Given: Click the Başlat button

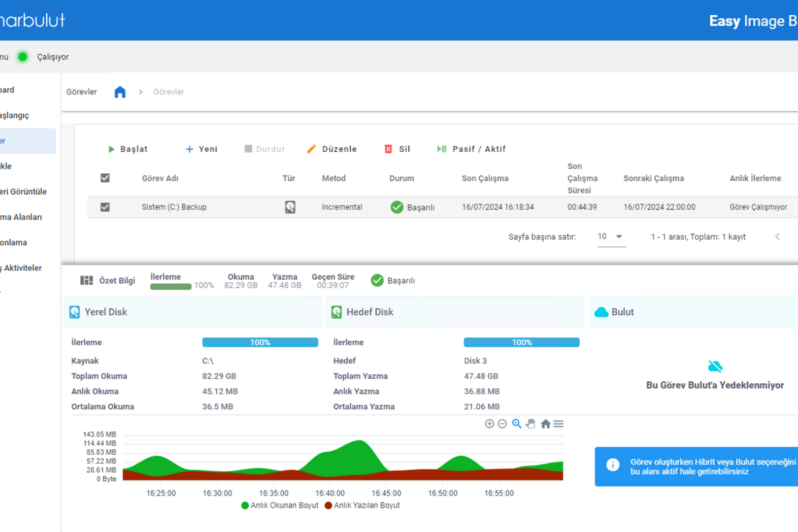Looking at the screenshot, I should pyautogui.click(x=128, y=149).
